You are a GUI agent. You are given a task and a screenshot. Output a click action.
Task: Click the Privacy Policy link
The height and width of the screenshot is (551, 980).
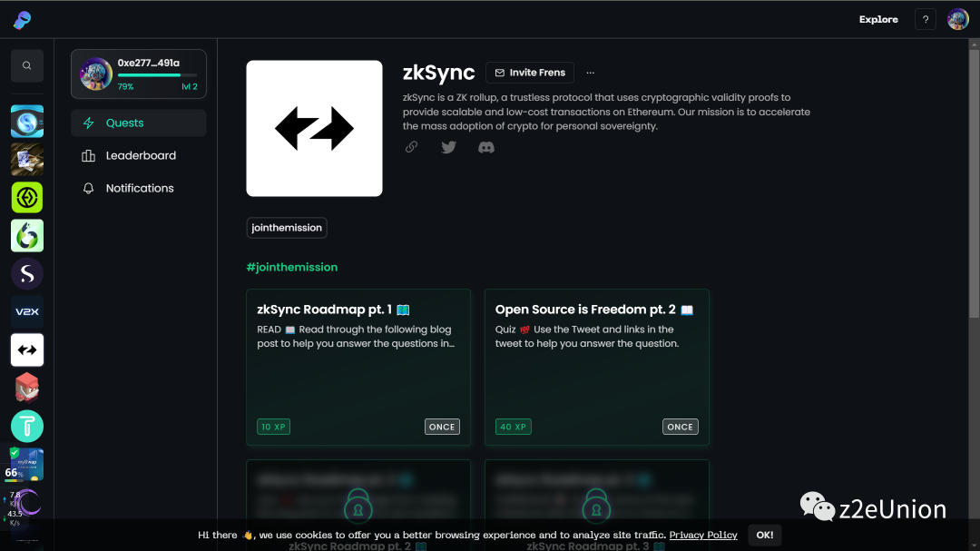point(703,536)
